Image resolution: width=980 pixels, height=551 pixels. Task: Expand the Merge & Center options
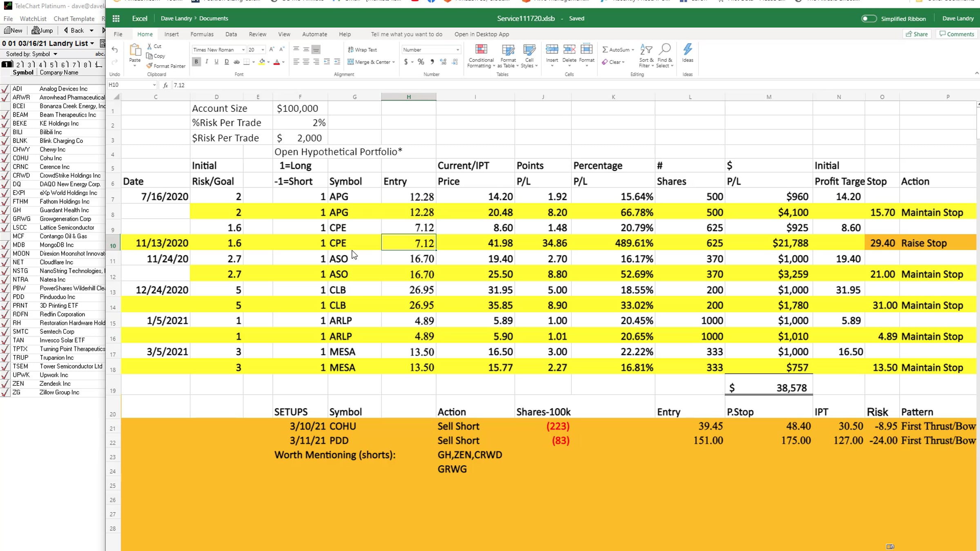point(393,62)
